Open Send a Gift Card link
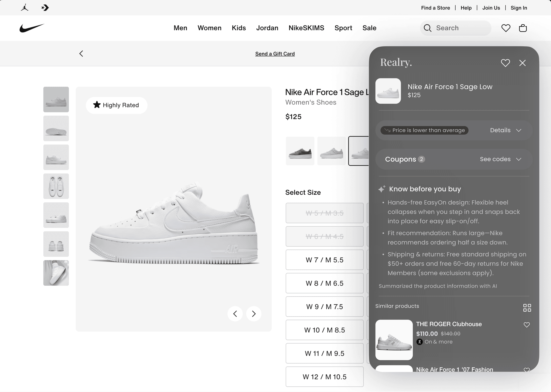The height and width of the screenshot is (392, 551). tap(275, 54)
